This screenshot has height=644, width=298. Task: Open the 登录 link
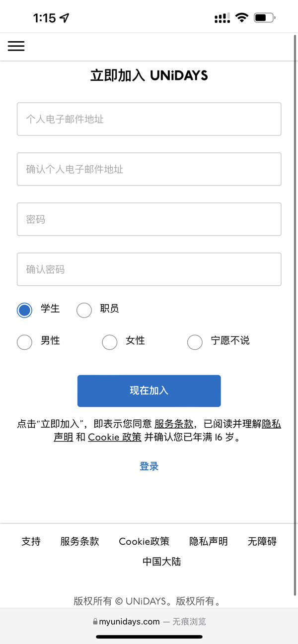point(149,466)
